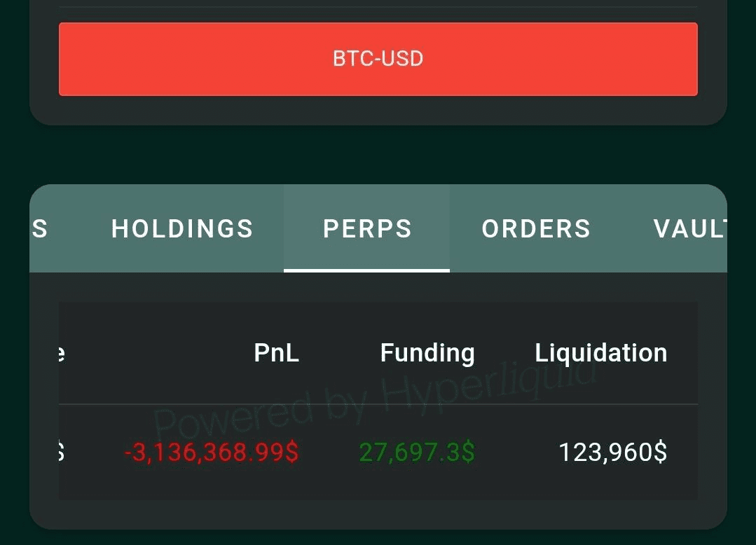The height and width of the screenshot is (545, 756).
Task: Select the cut-off tab ending in S
Action: pos(40,228)
